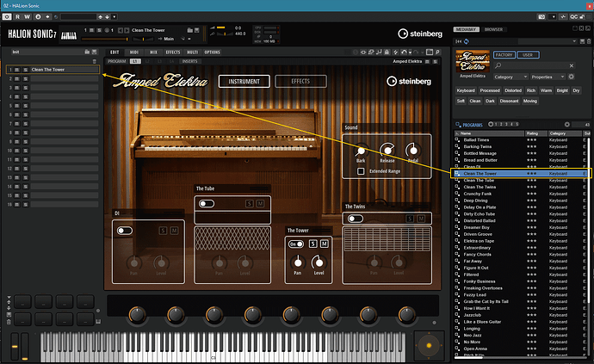Load multi via folder icon next to Init
The height and width of the screenshot is (364, 594).
coord(87,52)
